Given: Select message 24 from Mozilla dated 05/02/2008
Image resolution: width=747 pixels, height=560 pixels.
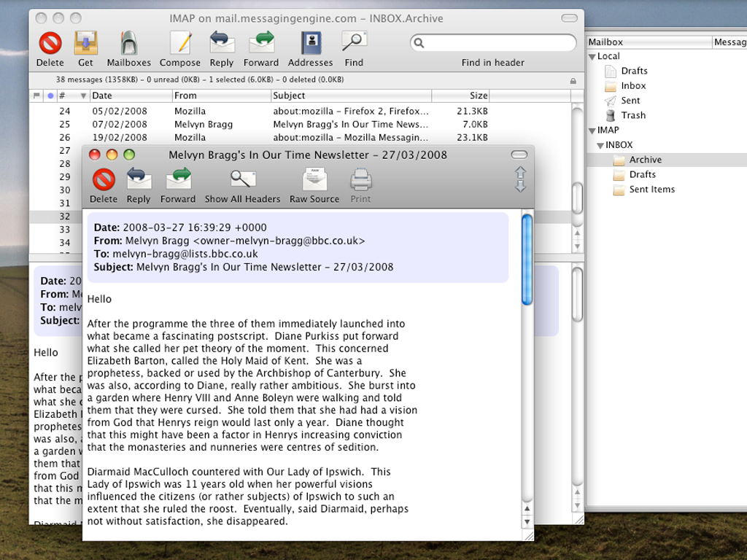Looking at the screenshot, I should click(300, 111).
